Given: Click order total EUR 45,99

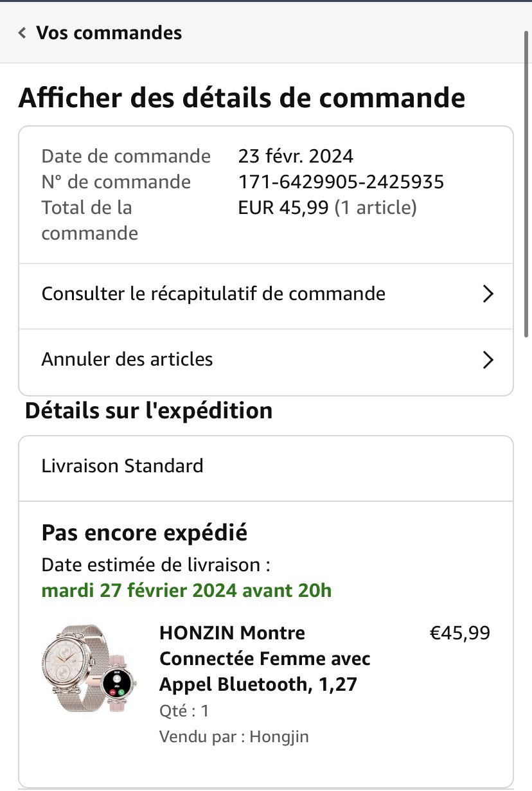Looking at the screenshot, I should 283,208.
